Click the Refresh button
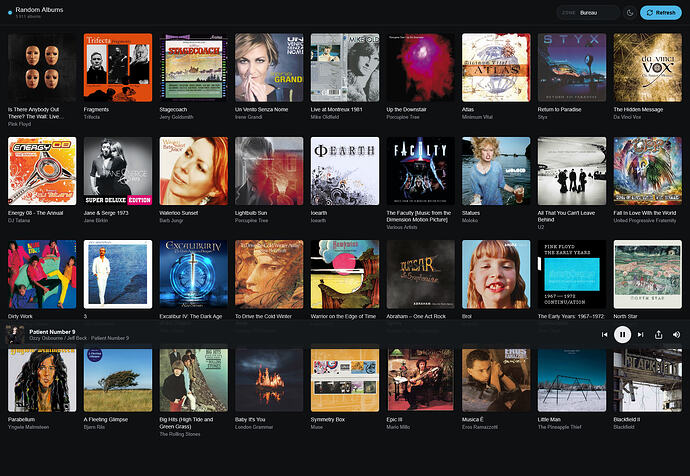Screen dimensions: 690x476 [x=661, y=13]
